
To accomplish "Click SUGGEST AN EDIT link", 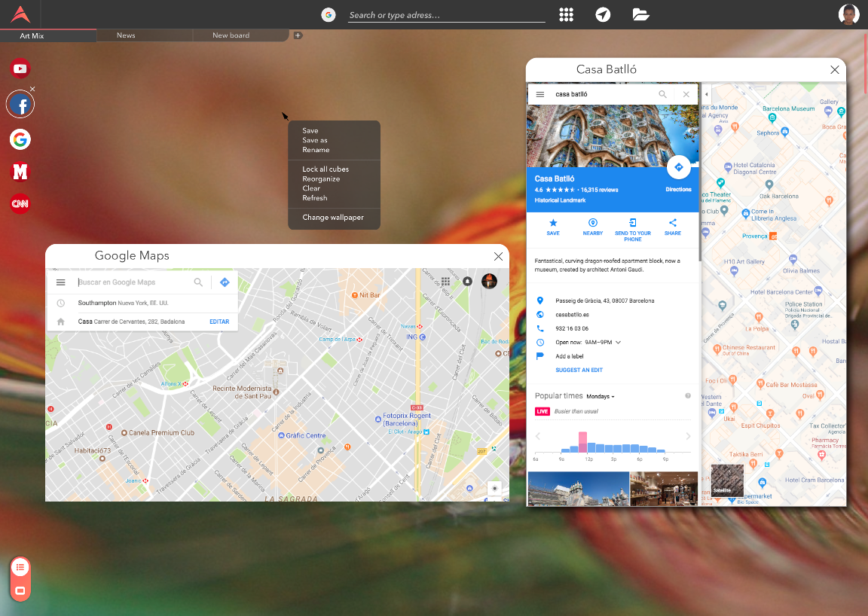I will (579, 371).
